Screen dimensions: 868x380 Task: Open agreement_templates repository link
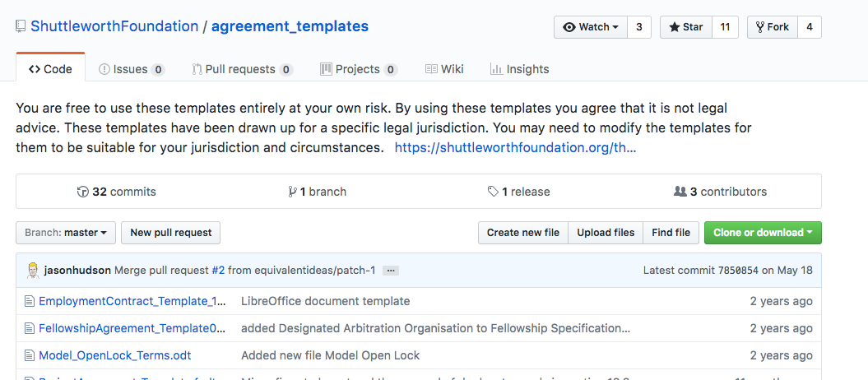coord(290,26)
